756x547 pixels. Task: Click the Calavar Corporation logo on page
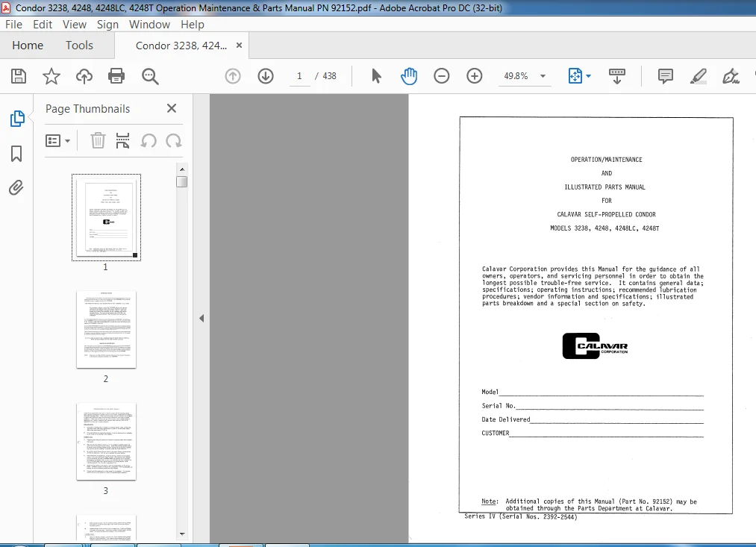pos(596,346)
